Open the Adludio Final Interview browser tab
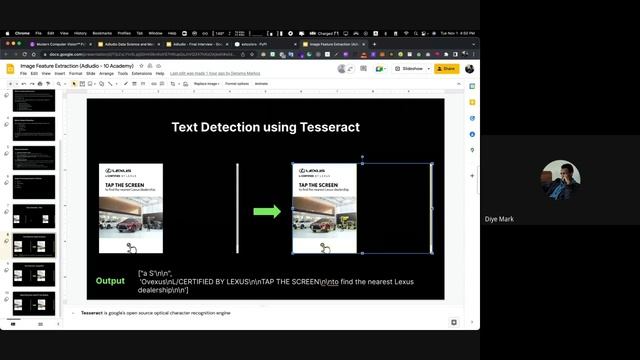The image size is (640, 360). 198,44
